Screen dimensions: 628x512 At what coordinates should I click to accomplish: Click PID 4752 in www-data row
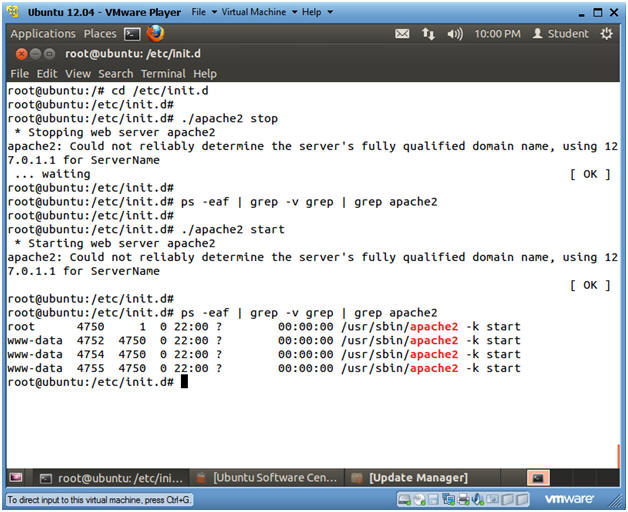pos(91,341)
